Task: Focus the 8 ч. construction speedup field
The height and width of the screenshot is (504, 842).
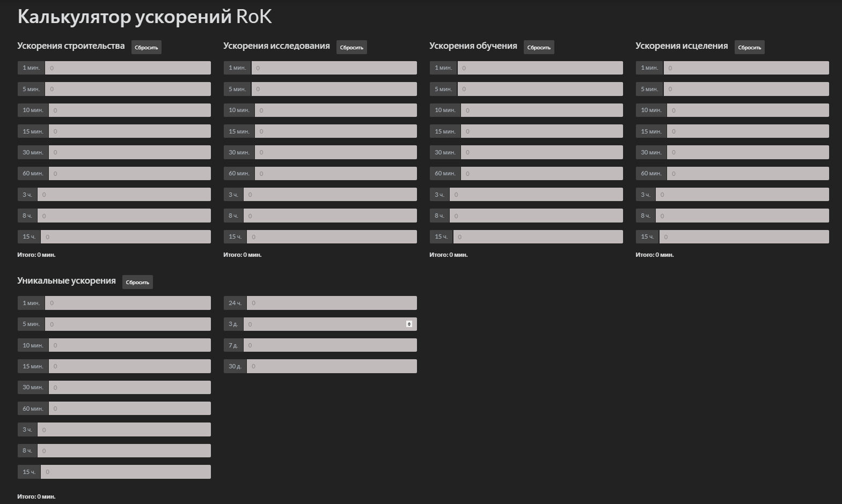Action: click(124, 216)
